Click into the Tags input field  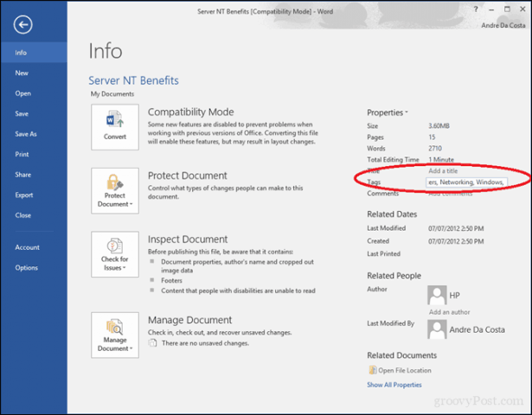click(466, 182)
